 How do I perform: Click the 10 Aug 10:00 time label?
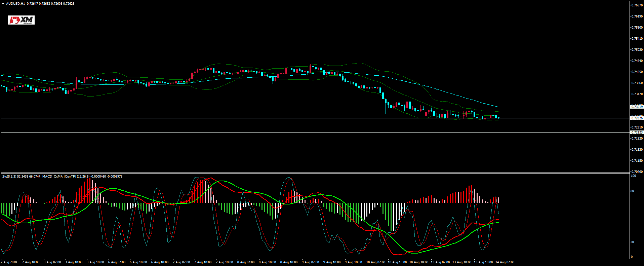pos(397,262)
